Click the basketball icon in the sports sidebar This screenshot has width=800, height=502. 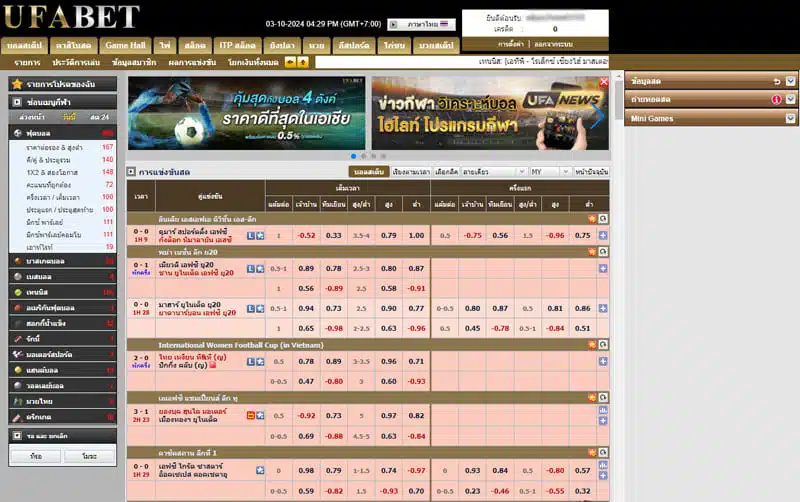coord(18,261)
